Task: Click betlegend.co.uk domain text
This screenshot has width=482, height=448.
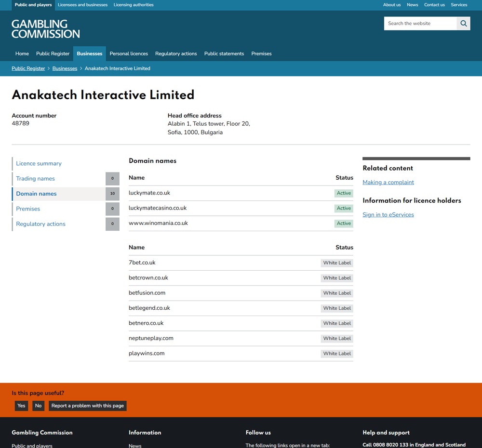Action: [149, 308]
